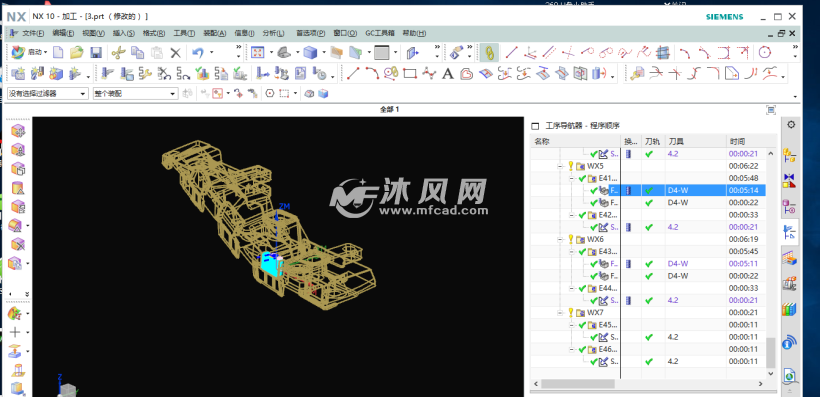Click the Copy icon in the toolbar

138,52
